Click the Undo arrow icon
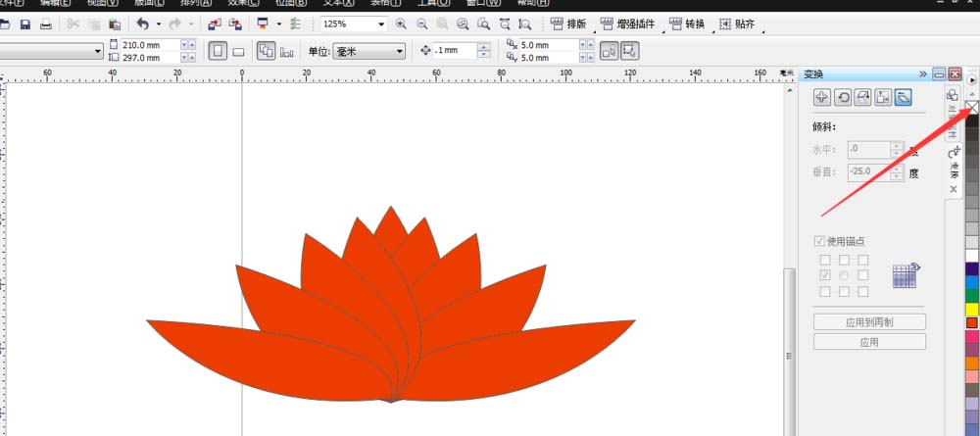Screen dimensions: 980x436 pos(143,24)
